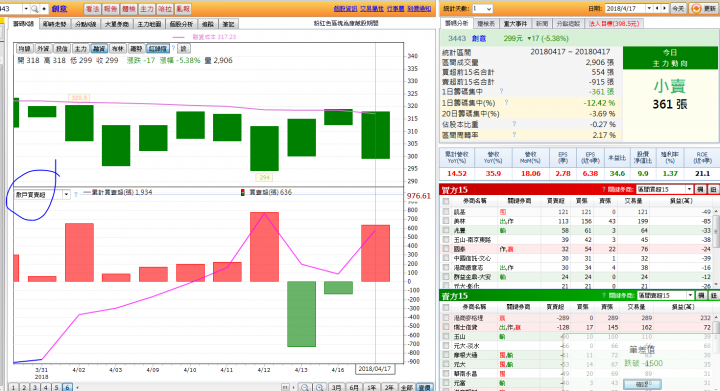Check the 買方15 header select-all checkbox
The height and width of the screenshot is (391, 720).
point(445,201)
